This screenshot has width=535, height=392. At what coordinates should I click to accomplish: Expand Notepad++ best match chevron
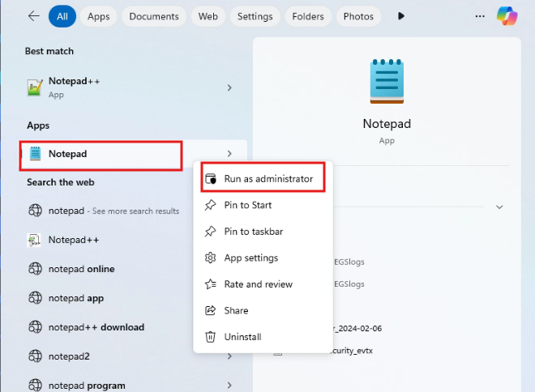click(x=229, y=87)
